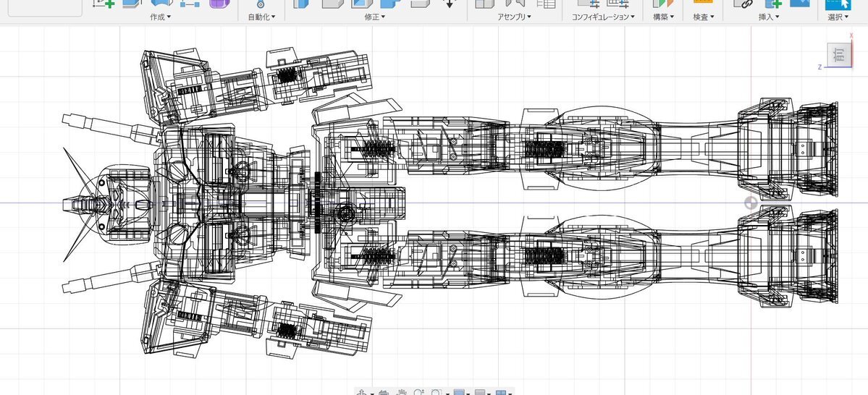Click the Zoom tool in the navigation bar
Screen dimensions: 868x395
[419, 392]
